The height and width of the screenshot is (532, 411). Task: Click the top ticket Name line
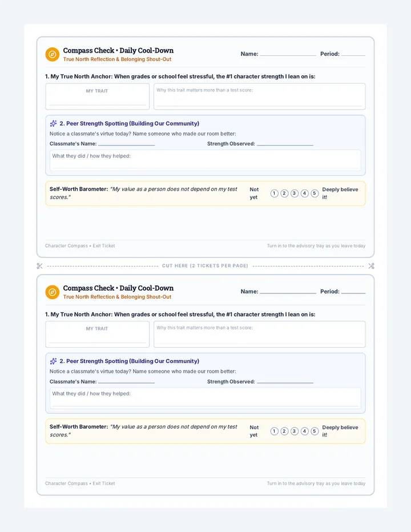click(288, 54)
